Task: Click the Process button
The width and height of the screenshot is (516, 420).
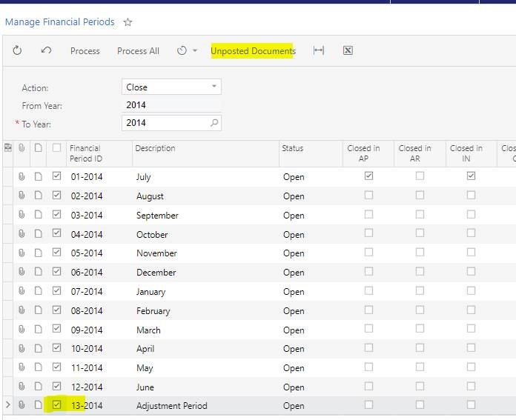Action: [x=85, y=50]
